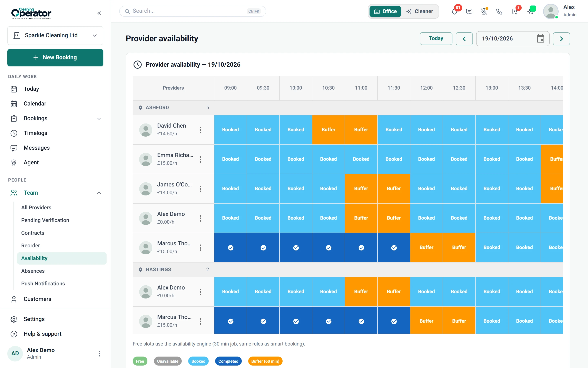Go to previous day arrow
588x368 pixels.
pyautogui.click(x=464, y=39)
